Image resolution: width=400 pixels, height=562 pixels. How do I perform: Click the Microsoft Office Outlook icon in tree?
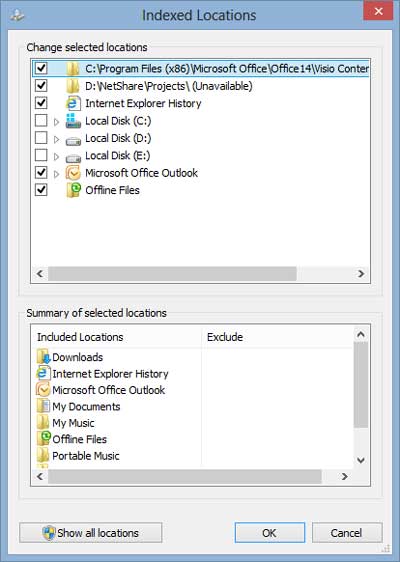[x=73, y=173]
